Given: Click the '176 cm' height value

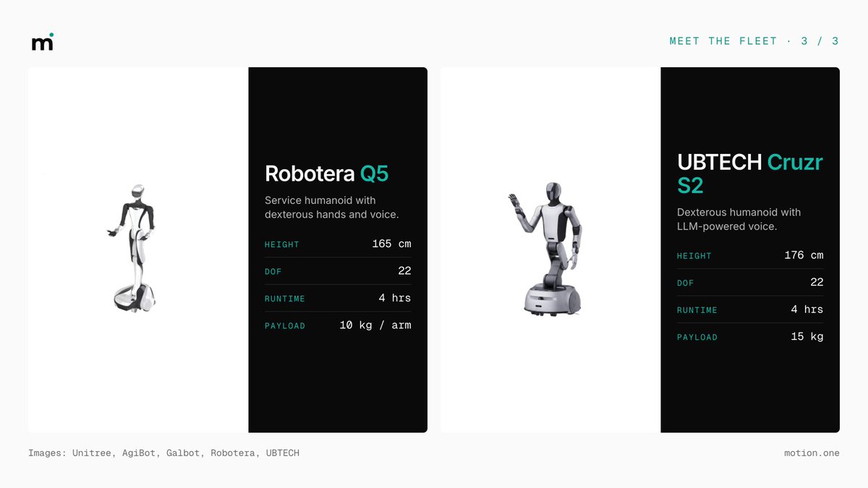Looking at the screenshot, I should pyautogui.click(x=804, y=255).
